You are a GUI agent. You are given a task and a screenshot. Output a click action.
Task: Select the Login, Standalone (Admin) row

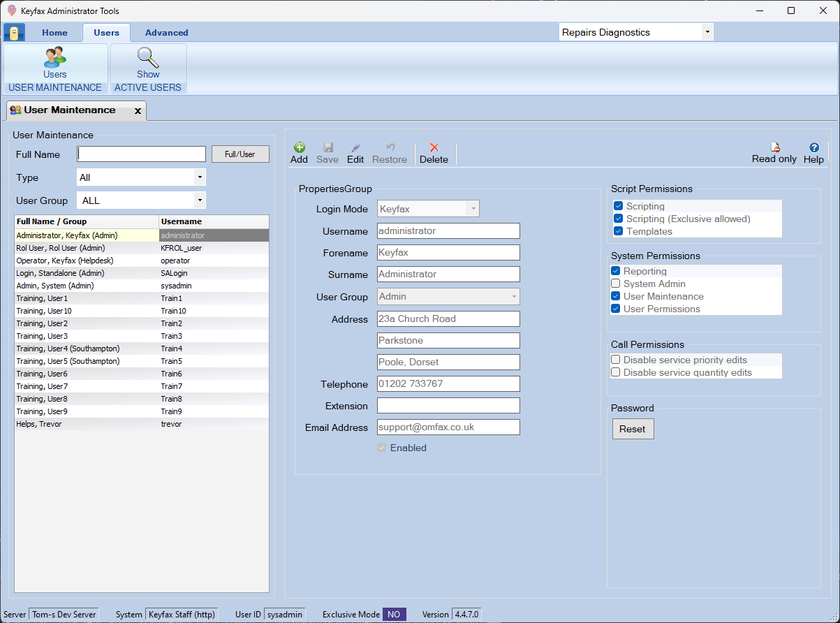tap(142, 273)
